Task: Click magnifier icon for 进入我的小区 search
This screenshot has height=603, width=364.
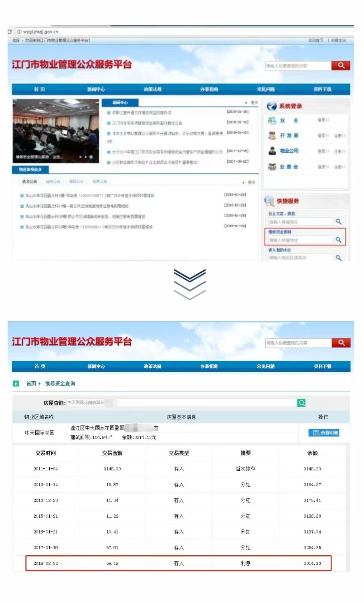Action: point(339,258)
